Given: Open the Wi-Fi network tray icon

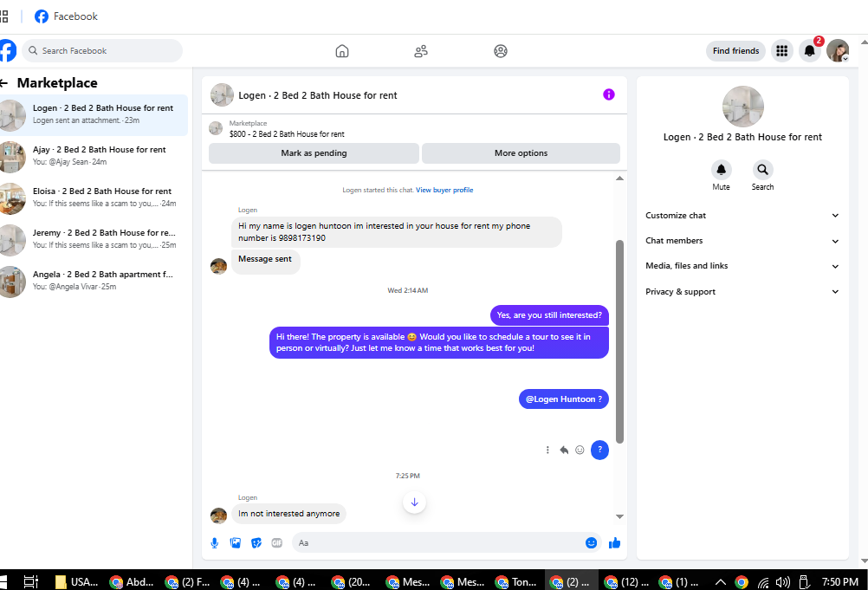Looking at the screenshot, I should 763,582.
